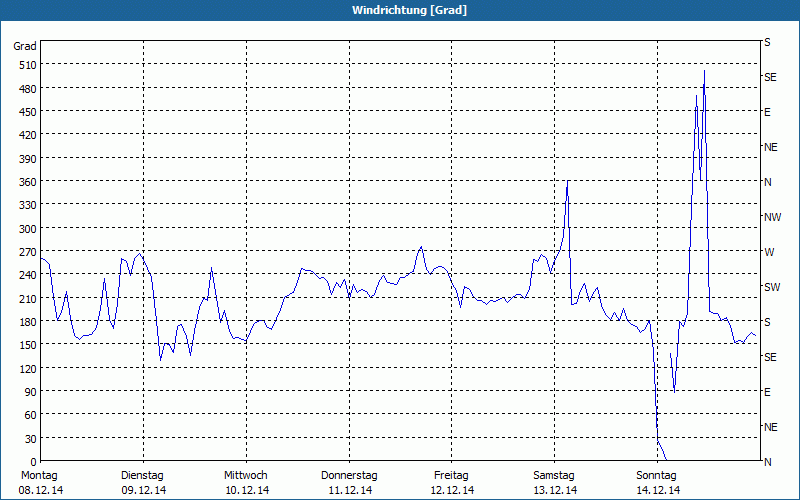Click the chart title 'Windrichtung [Grad]'
The width and height of the screenshot is (800, 500).
pos(409,10)
